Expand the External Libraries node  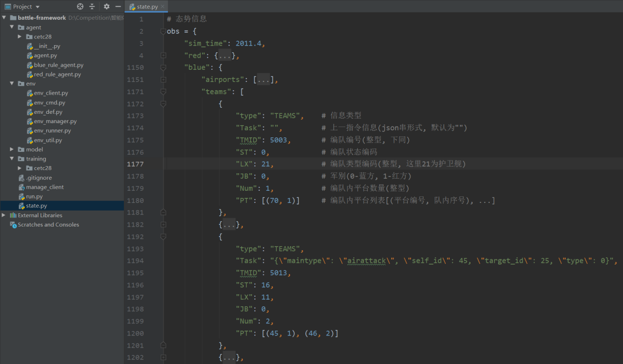point(4,215)
